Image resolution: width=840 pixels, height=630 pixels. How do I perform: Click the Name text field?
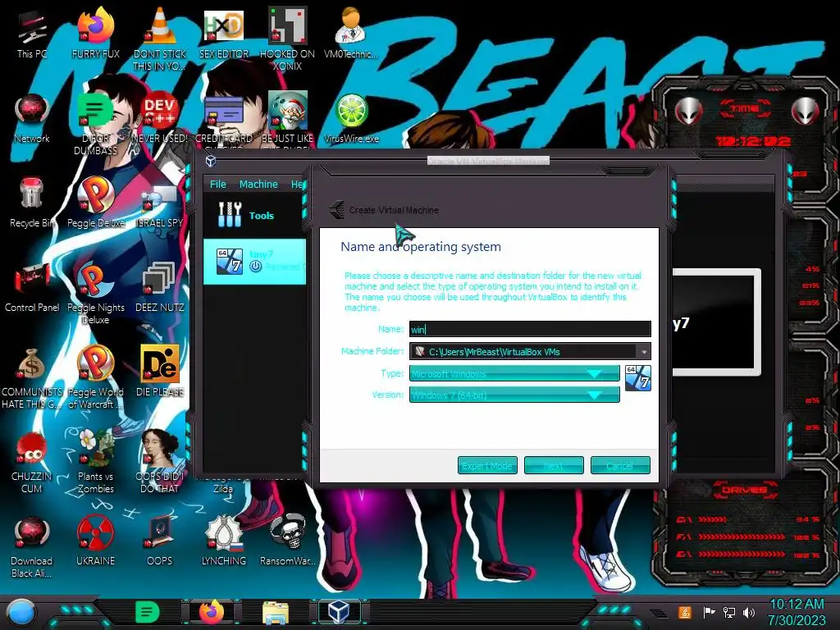click(x=531, y=329)
